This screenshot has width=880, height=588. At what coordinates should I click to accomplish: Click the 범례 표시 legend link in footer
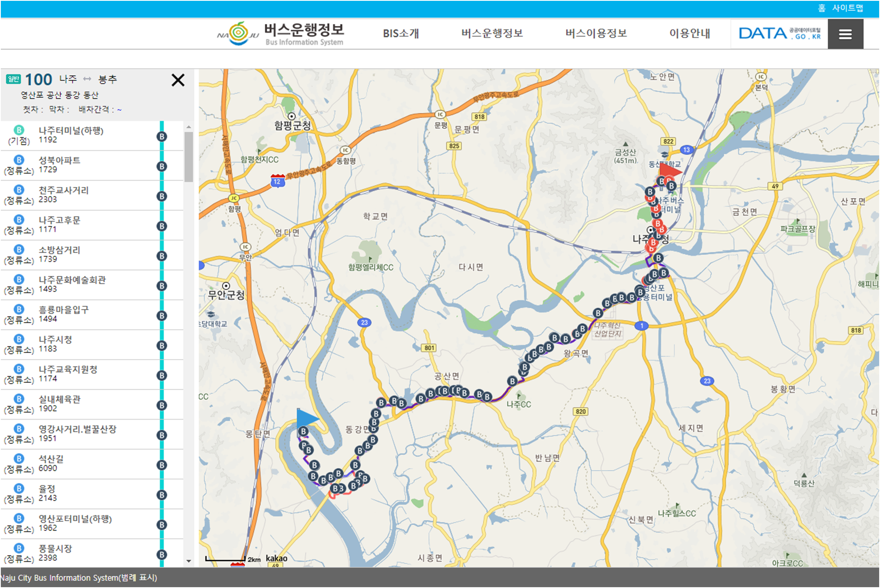click(138, 578)
